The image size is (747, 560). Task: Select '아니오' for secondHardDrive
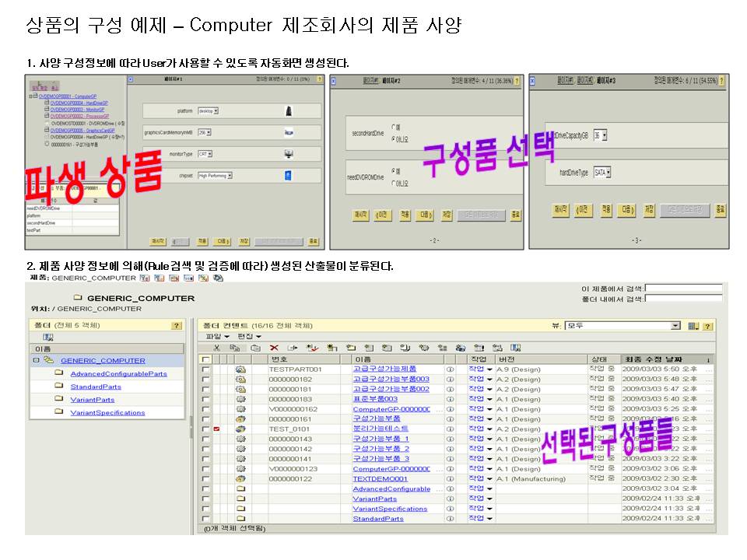pos(394,139)
